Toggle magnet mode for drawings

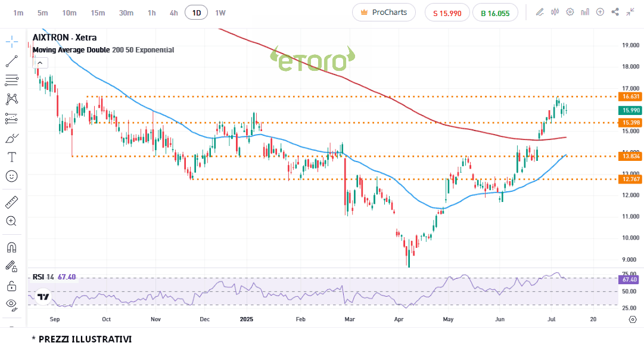[x=11, y=247]
